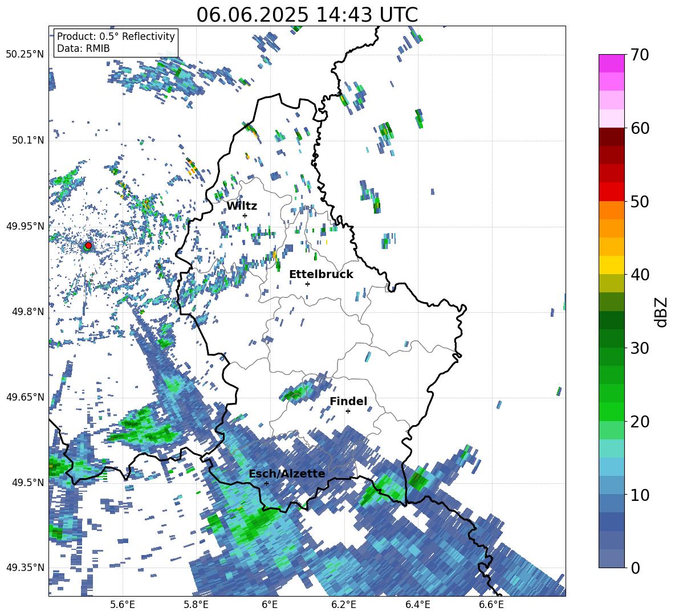Click the 10 value on the colorbar
The height and width of the screenshot is (616, 675).
point(640,495)
